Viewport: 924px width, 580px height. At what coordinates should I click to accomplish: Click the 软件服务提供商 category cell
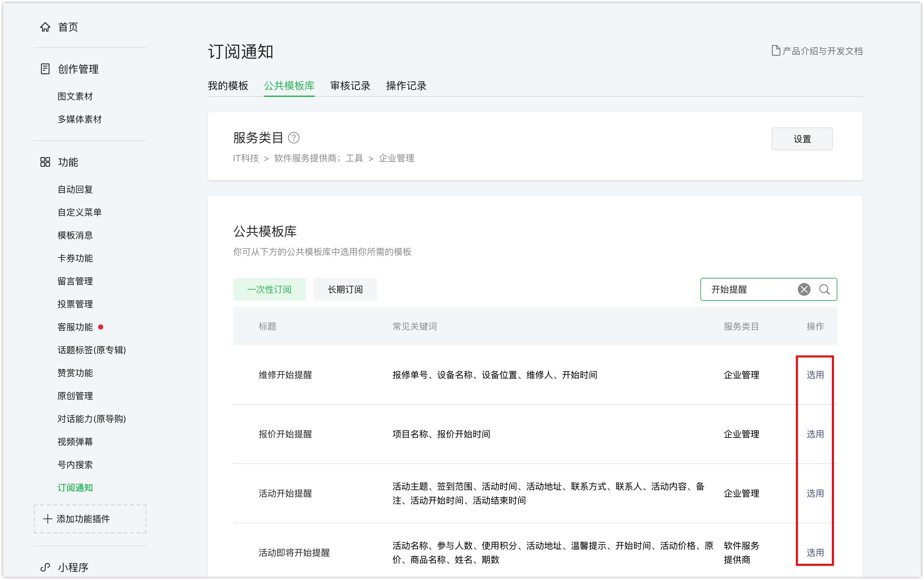(741, 552)
